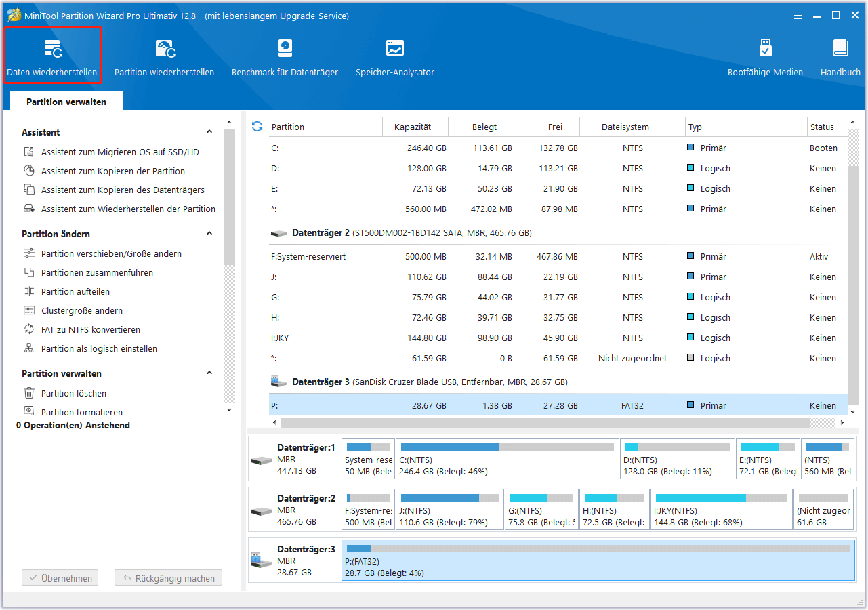Launch Partition wiederherstellen from the toolbar
Screen dimensions: 868x610
point(164,56)
